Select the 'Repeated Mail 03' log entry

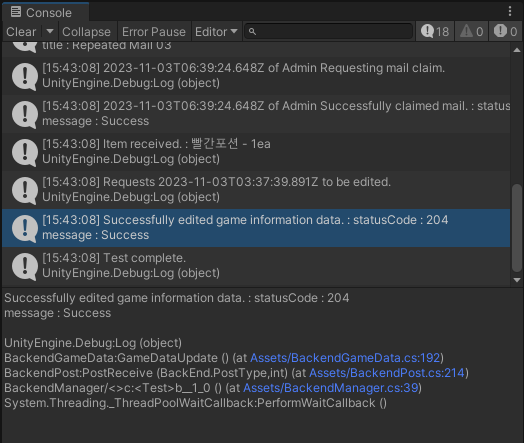click(x=256, y=49)
